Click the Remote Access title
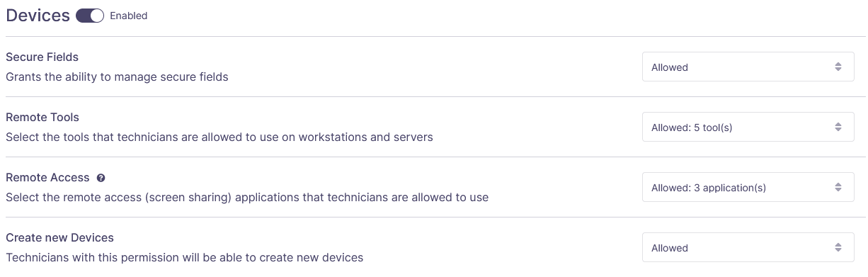 47,177
